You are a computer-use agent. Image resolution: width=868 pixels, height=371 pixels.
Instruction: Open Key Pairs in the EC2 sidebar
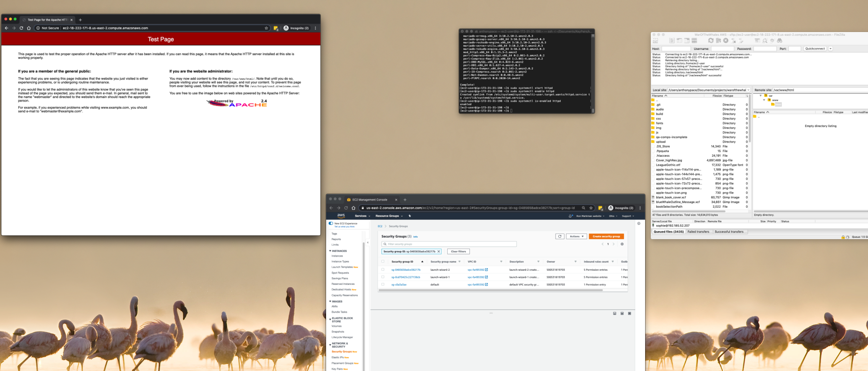tap(337, 369)
